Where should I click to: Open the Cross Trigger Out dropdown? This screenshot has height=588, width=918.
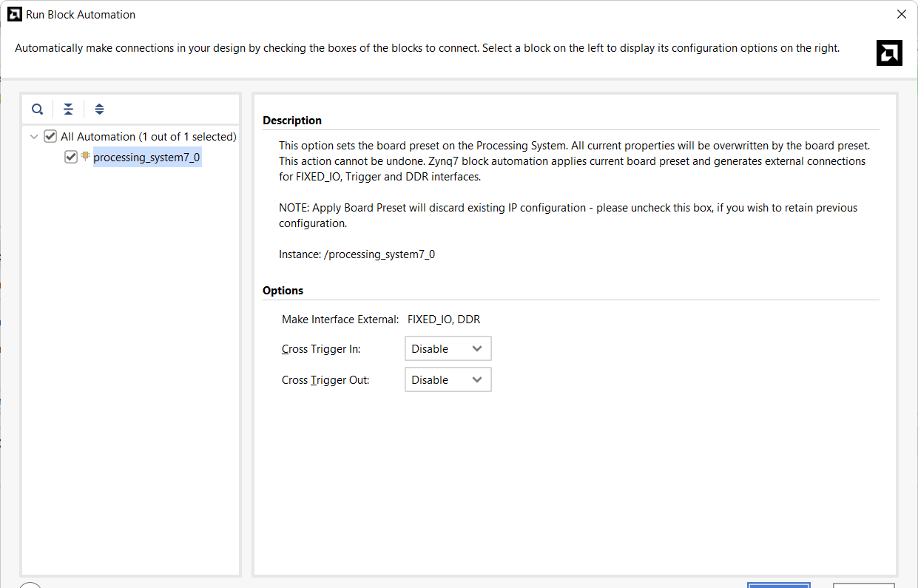pos(448,379)
